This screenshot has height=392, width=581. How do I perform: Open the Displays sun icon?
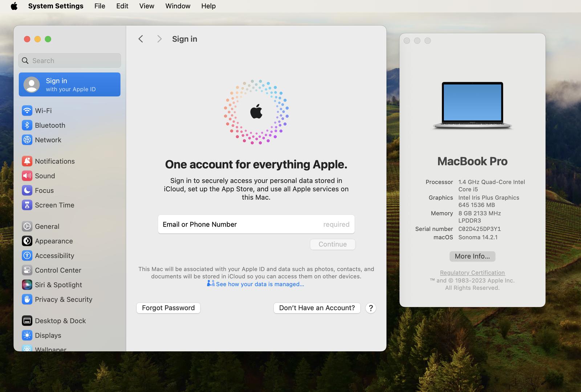click(x=27, y=335)
